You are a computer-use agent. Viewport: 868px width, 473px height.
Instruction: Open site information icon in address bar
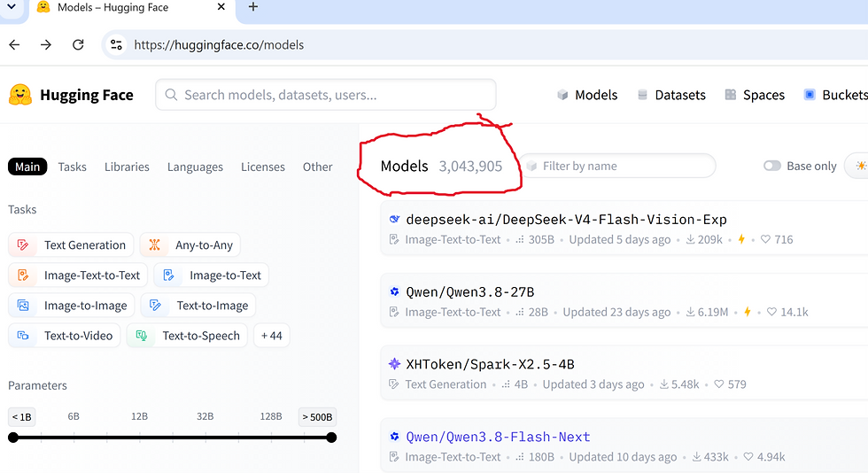click(x=116, y=45)
